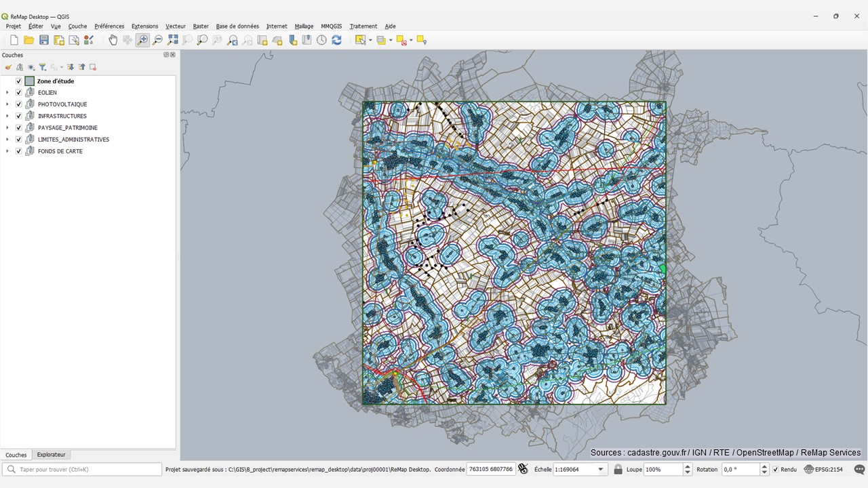Expand the INFRASTRUCTURES group

pyautogui.click(x=7, y=116)
